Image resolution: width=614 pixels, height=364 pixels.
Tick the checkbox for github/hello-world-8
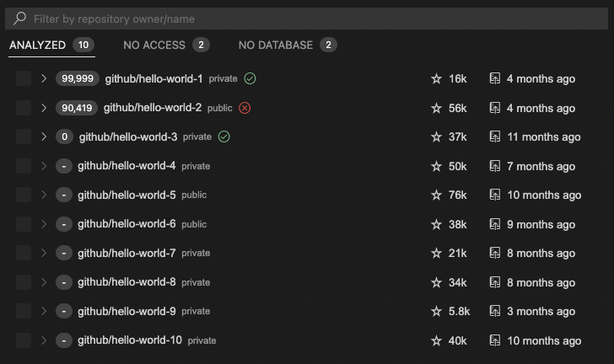24,282
